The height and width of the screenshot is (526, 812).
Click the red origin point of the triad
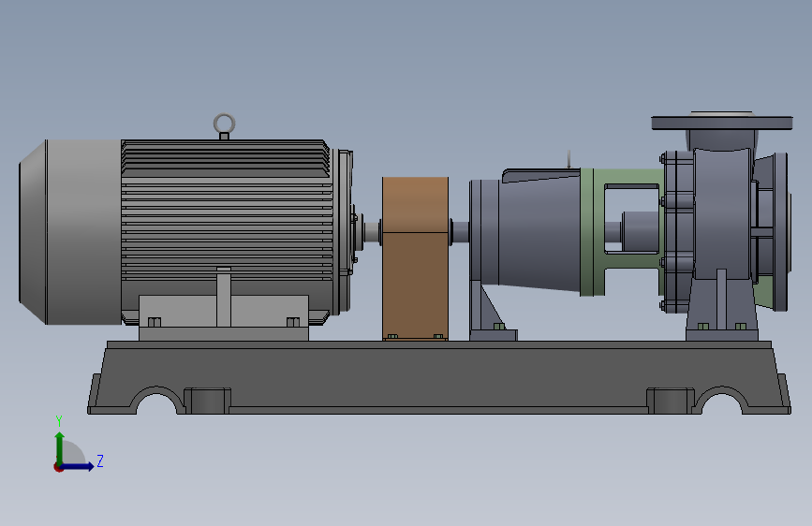point(58,467)
